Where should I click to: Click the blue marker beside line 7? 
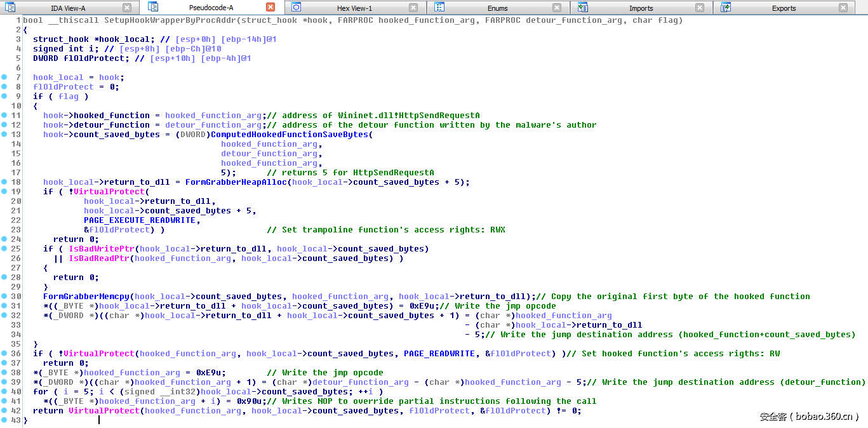coord(3,77)
